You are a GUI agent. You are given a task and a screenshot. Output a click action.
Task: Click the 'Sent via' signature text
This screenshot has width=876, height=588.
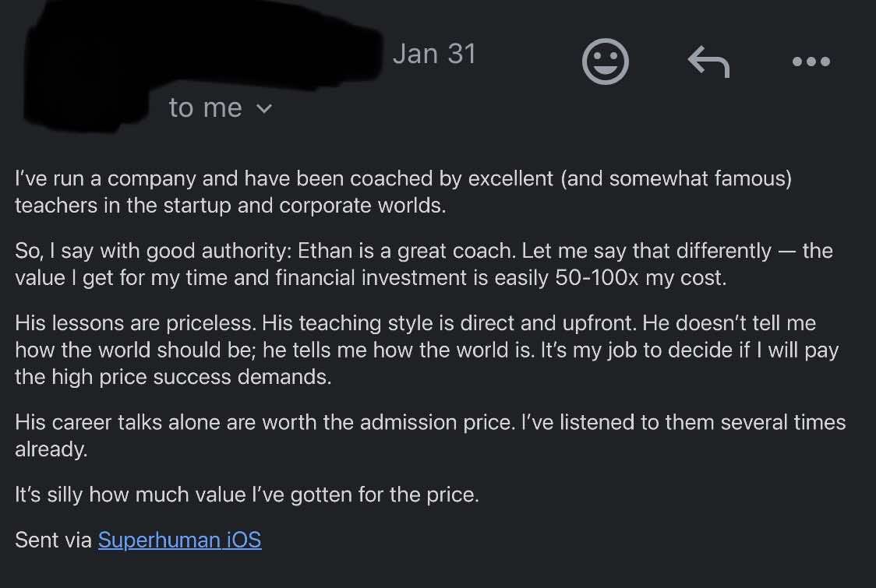tap(53, 540)
